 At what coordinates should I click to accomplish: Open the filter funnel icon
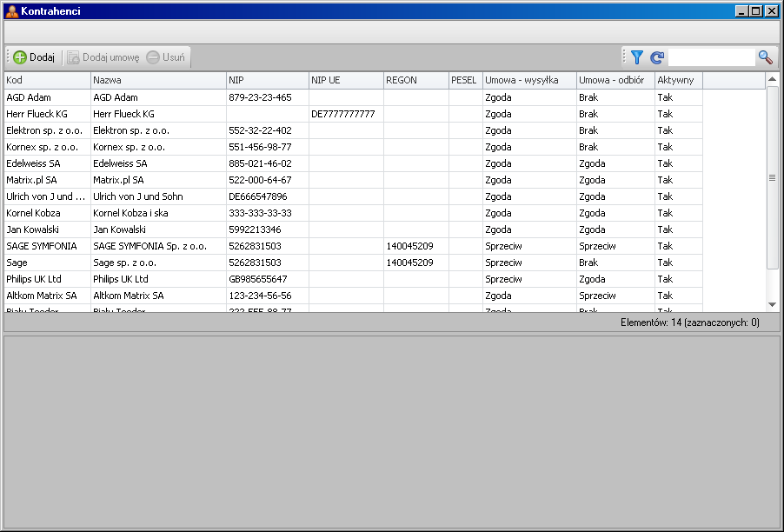637,57
